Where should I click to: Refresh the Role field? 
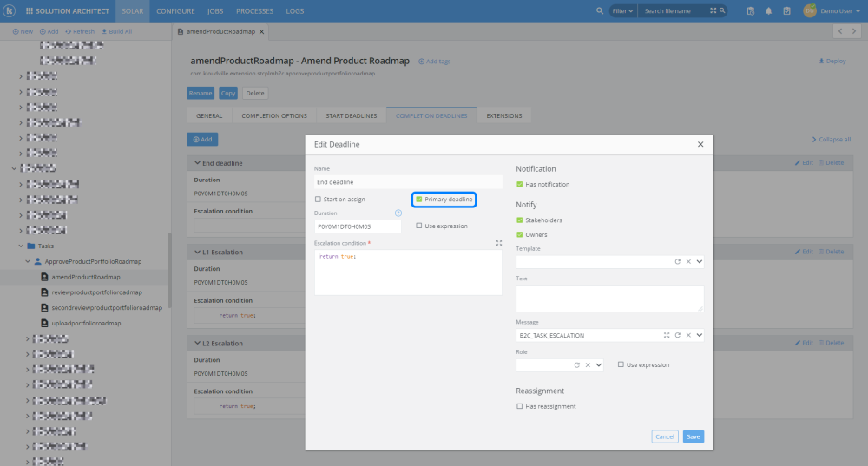pyautogui.click(x=577, y=365)
